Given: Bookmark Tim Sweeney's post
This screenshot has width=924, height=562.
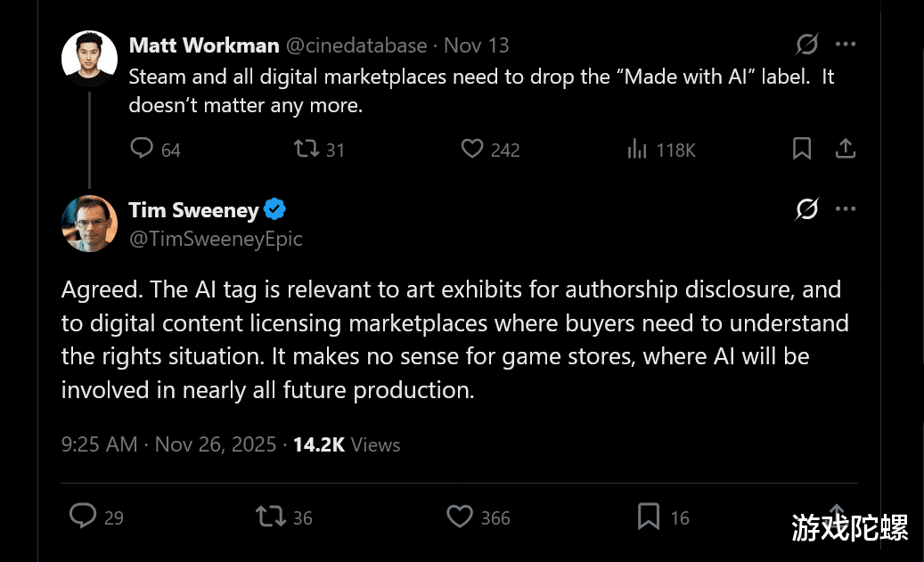Looking at the screenshot, I should (x=649, y=516).
